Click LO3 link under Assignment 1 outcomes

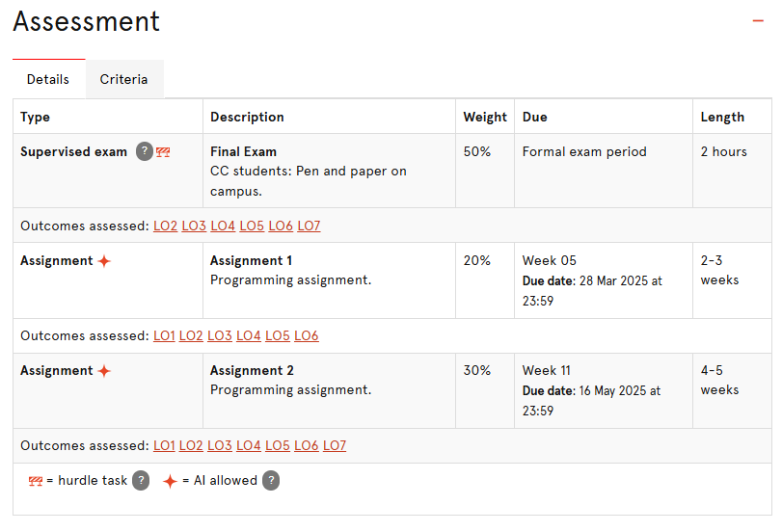(220, 335)
